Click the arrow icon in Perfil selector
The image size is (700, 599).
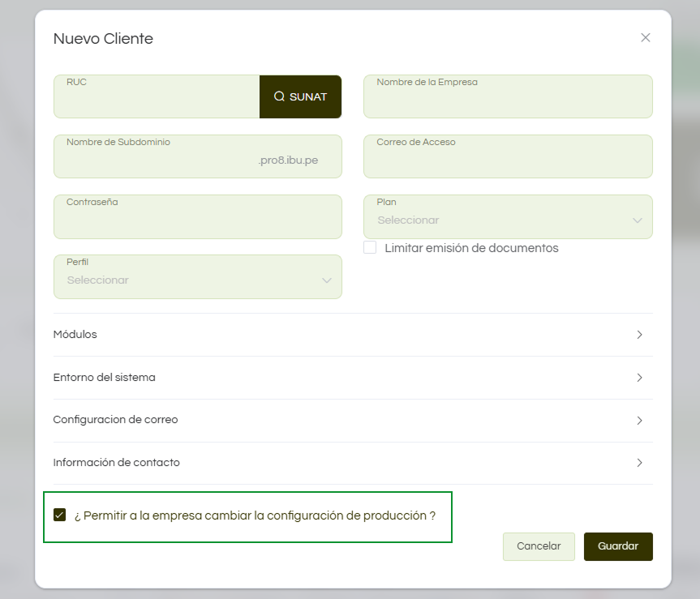(327, 280)
